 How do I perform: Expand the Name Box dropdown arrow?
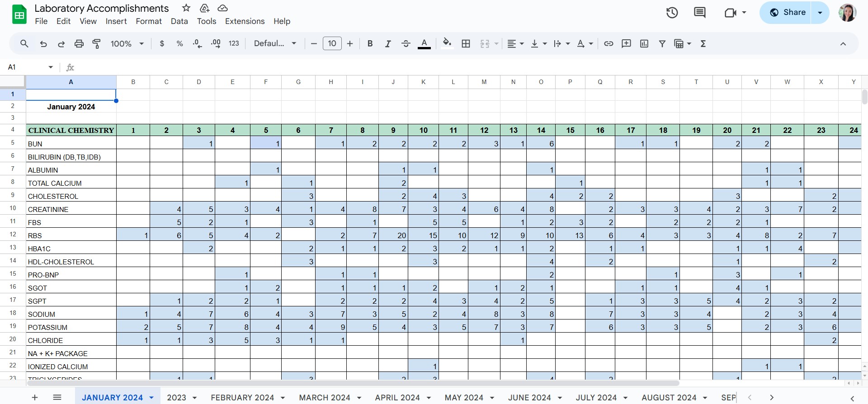point(51,67)
